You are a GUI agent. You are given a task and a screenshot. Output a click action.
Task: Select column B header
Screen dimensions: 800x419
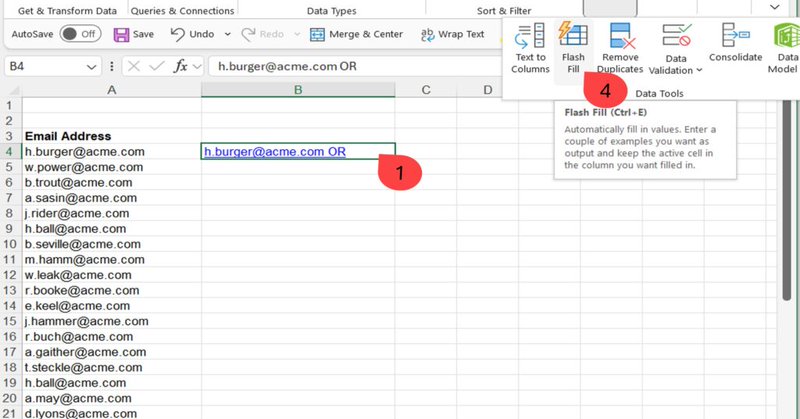click(298, 90)
